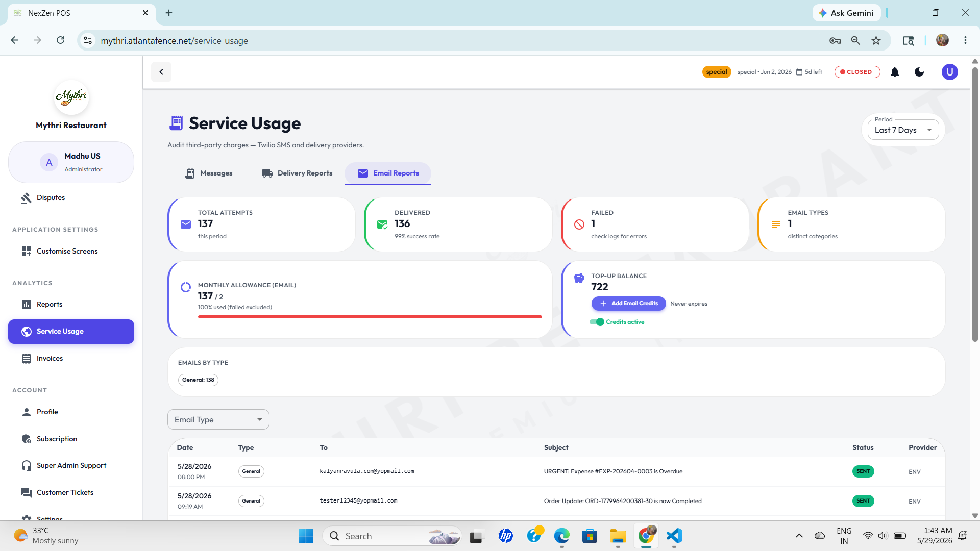980x551 pixels.
Task: Click the email allowance usage bar
Action: (x=370, y=317)
